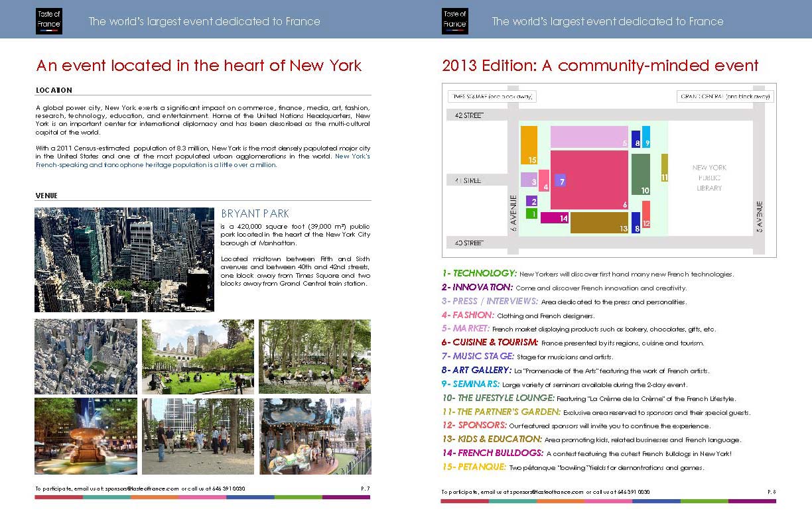Click the '6- CUISINE & TOURISM' legend entry

[490, 343]
